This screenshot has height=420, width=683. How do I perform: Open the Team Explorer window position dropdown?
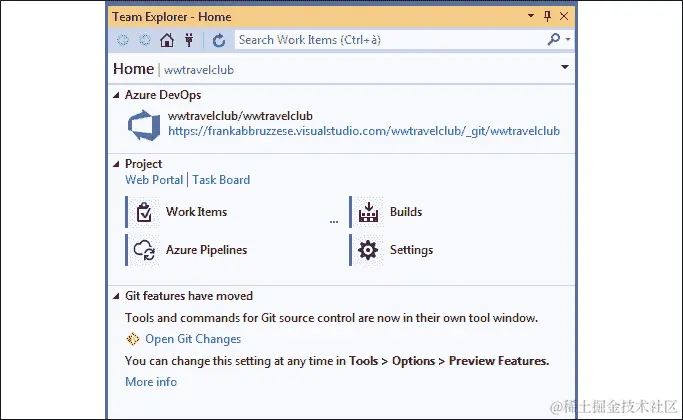(x=531, y=16)
